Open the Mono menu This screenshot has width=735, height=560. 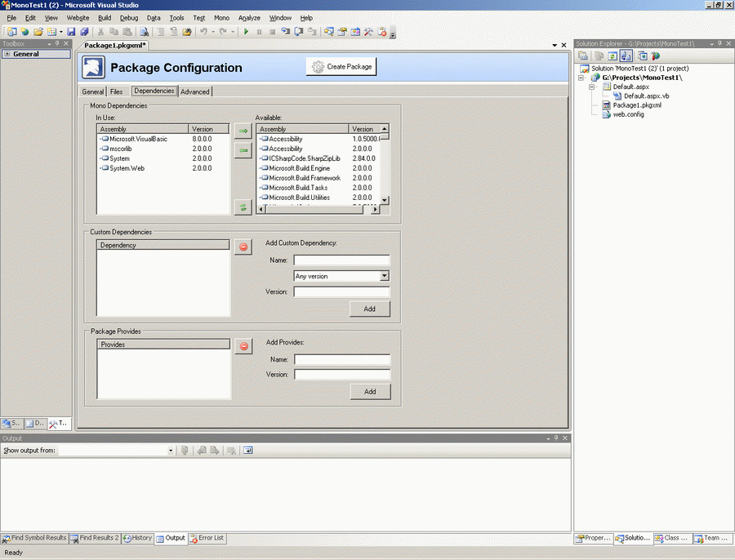221,18
